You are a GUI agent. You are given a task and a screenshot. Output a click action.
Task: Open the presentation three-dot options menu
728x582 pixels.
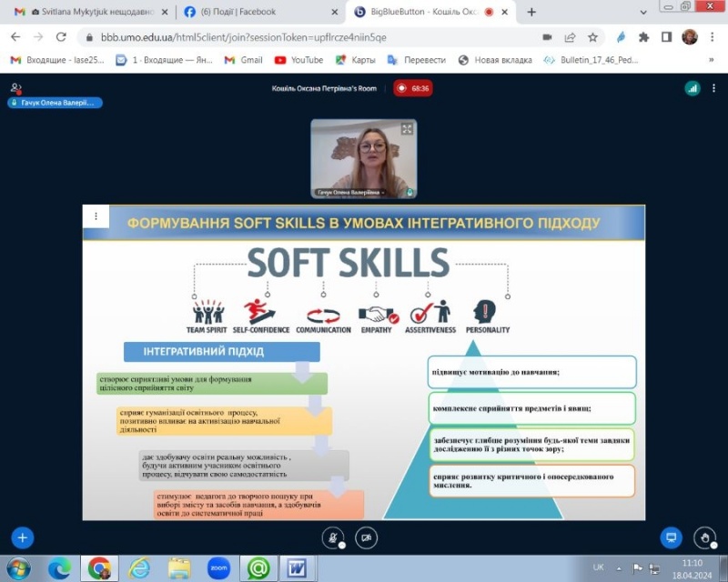pyautogui.click(x=96, y=216)
